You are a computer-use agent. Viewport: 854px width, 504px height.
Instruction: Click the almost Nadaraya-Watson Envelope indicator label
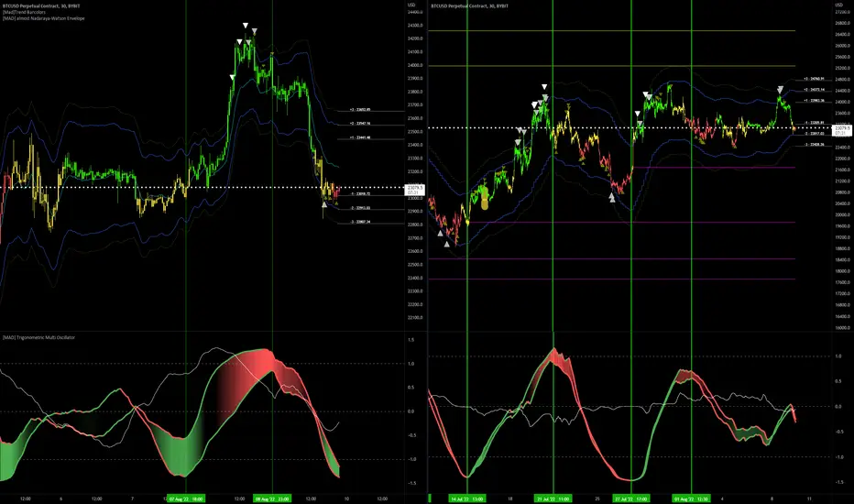(x=44, y=18)
